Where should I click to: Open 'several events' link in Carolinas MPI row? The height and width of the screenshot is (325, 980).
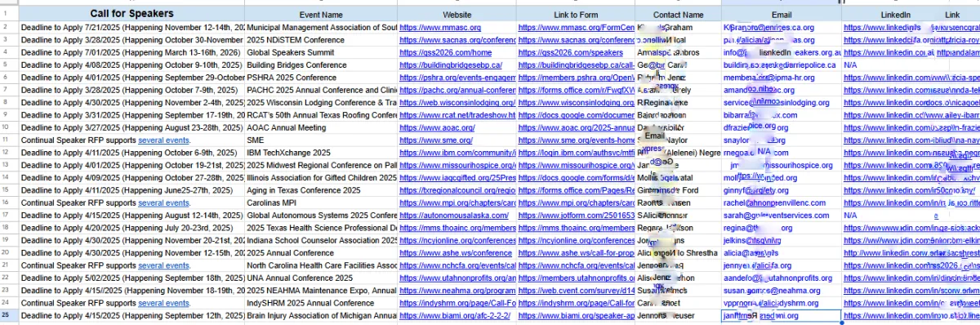pos(164,203)
